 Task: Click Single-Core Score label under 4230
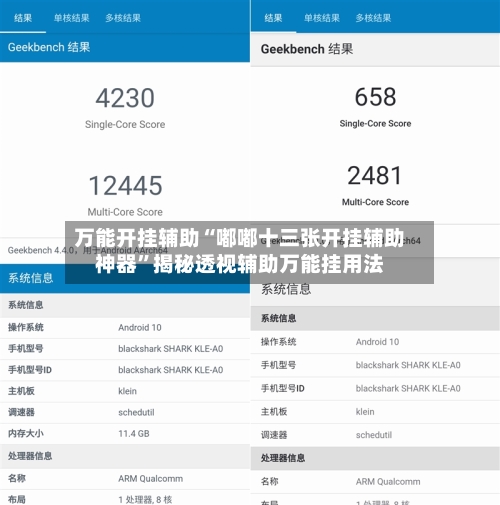pos(125,124)
